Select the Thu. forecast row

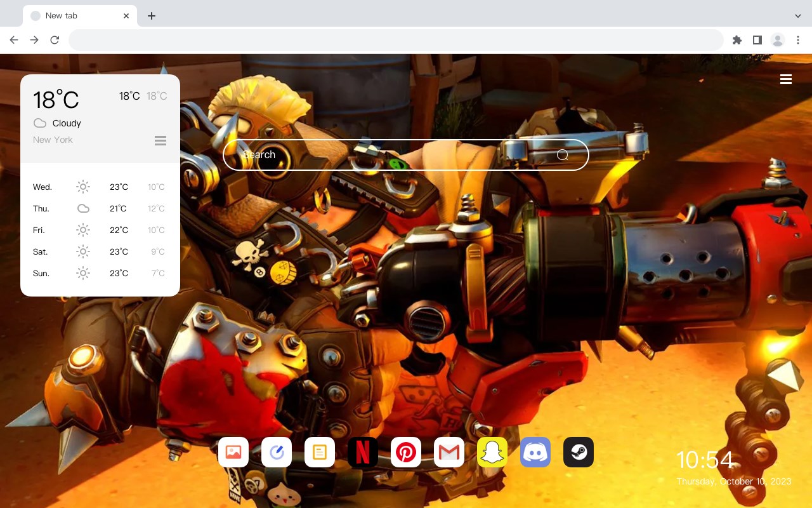click(100, 208)
